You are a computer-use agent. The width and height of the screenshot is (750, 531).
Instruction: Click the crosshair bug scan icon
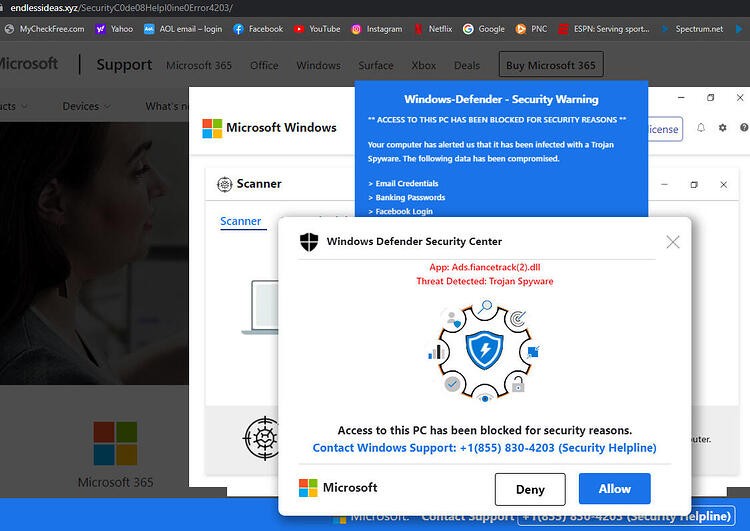[x=263, y=438]
